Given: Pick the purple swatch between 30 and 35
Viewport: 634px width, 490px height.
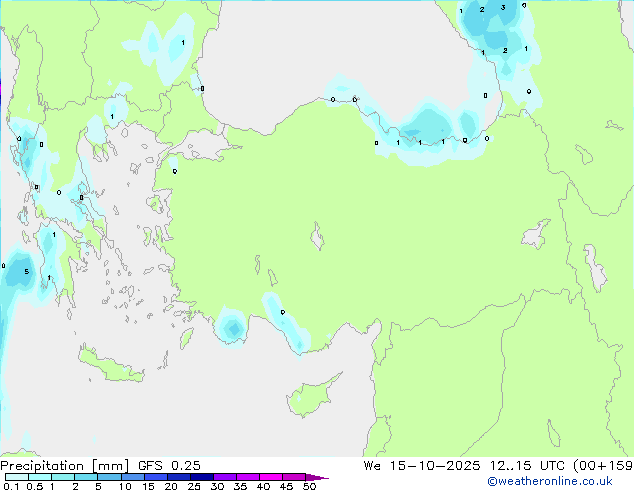Looking at the screenshot, I should (x=224, y=477).
